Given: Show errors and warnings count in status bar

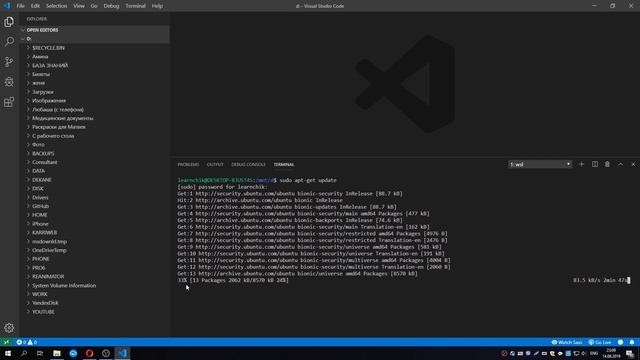Looking at the screenshot, I should [x=27, y=342].
